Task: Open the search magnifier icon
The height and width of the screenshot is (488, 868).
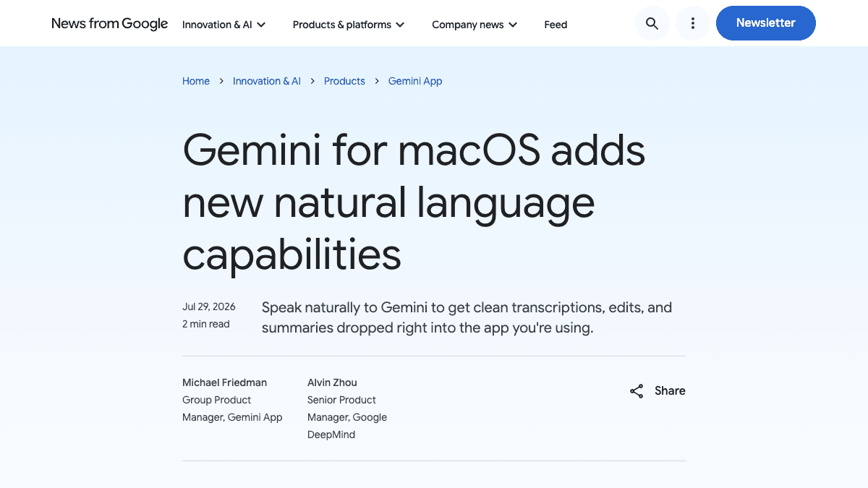Action: pos(652,23)
